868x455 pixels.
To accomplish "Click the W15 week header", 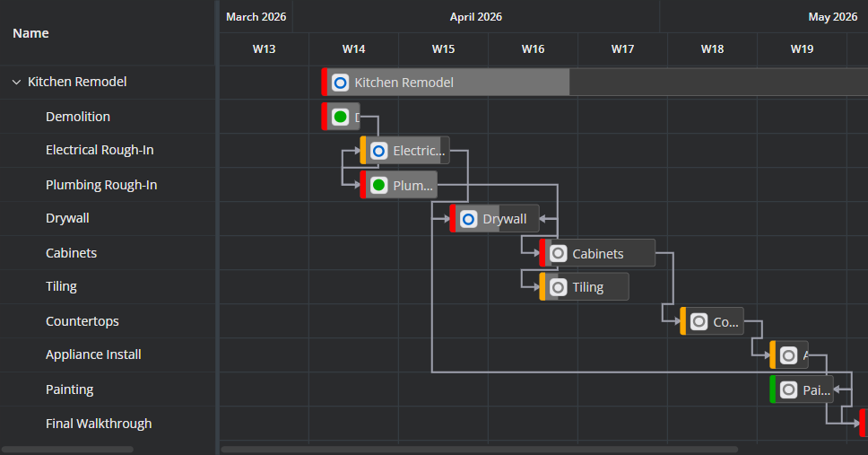I will point(443,48).
